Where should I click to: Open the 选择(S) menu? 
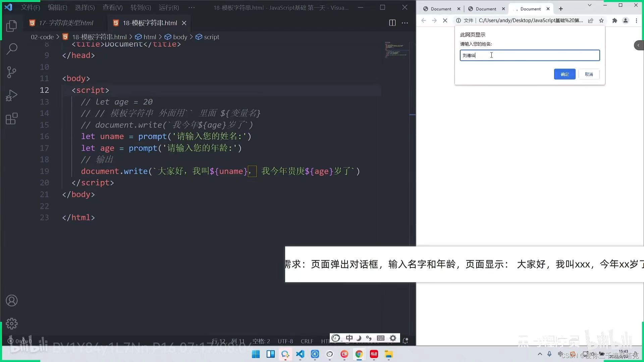click(85, 7)
